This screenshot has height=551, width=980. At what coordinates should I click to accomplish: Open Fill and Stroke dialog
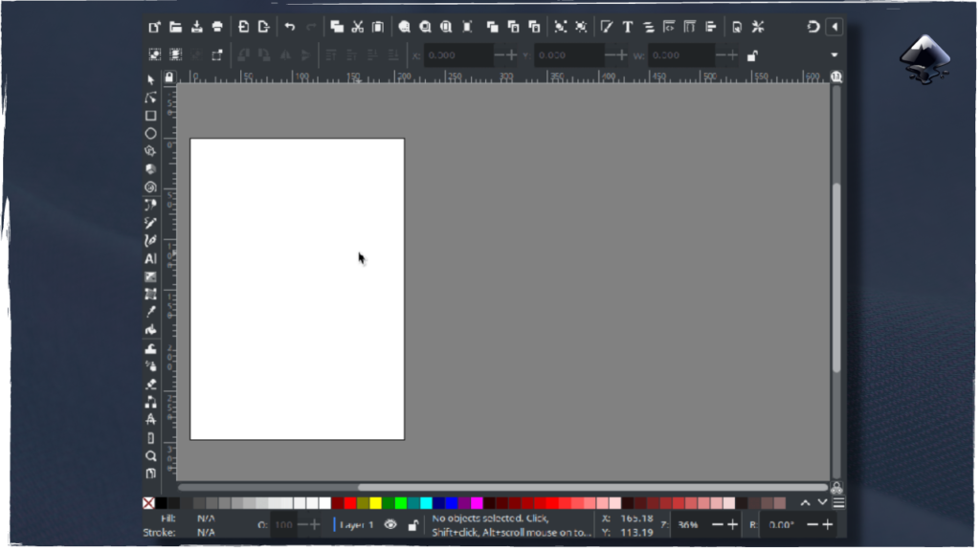click(606, 27)
